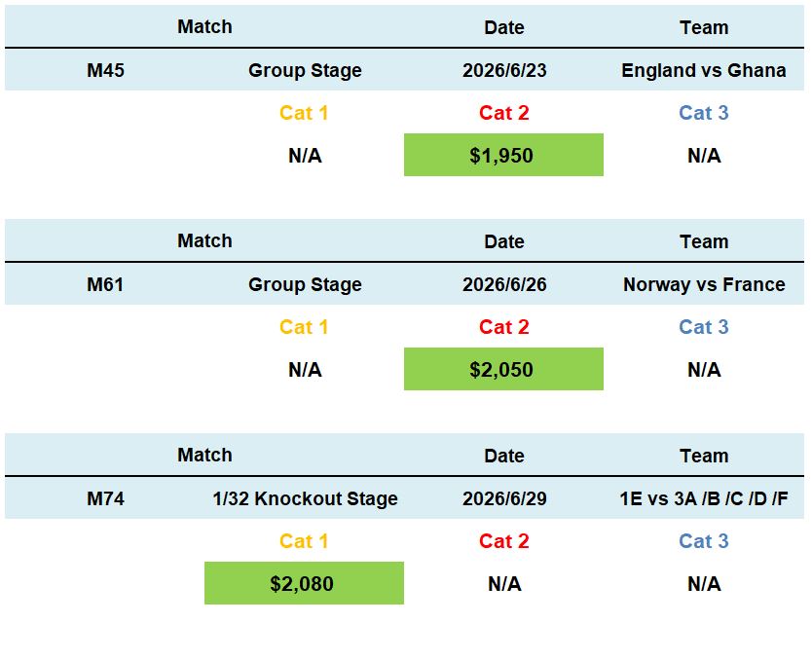Viewport: 812px width, 660px height.
Task: Click Group Stage in the M45 row
Action: tap(305, 70)
